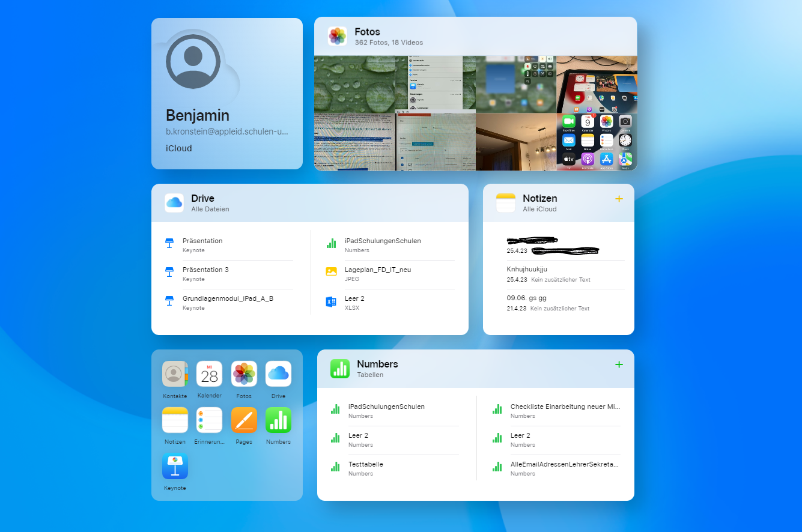Viewport: 802px width, 532px height.
Task: Open Testtabelle spreadsheet
Action: point(393,469)
